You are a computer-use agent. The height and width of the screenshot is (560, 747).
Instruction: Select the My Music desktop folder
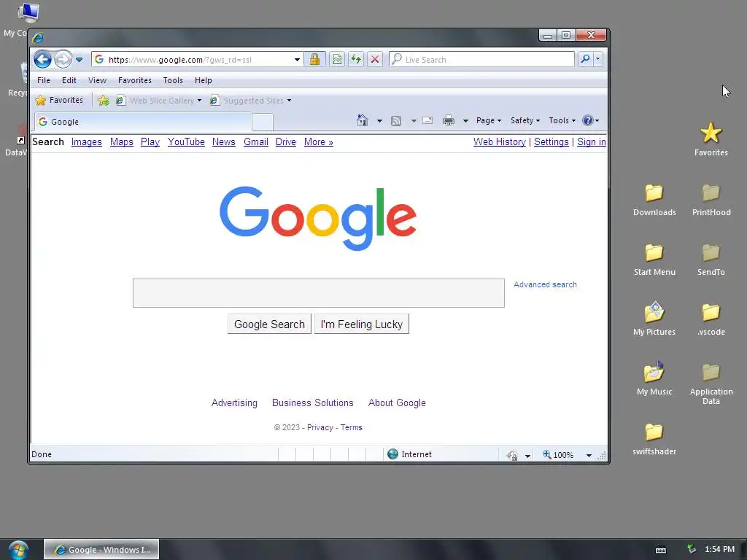click(x=654, y=378)
